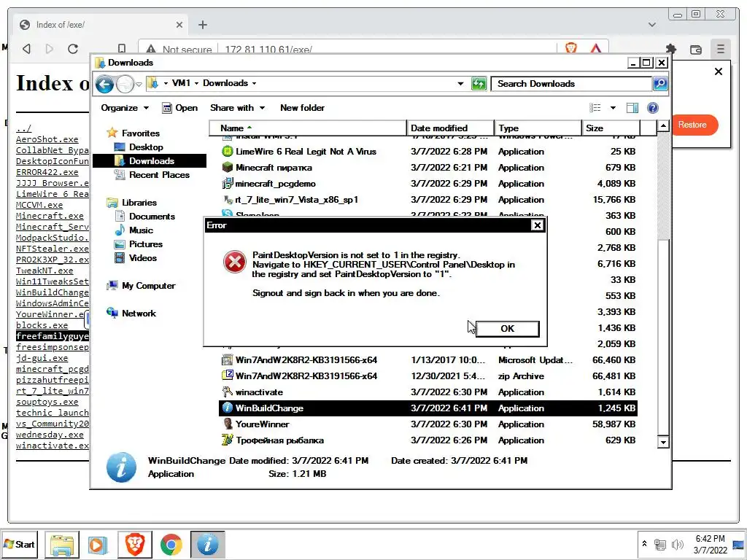747x560 pixels.
Task: Expand the Downloads breadcrumb arrow
Action: coord(254,83)
